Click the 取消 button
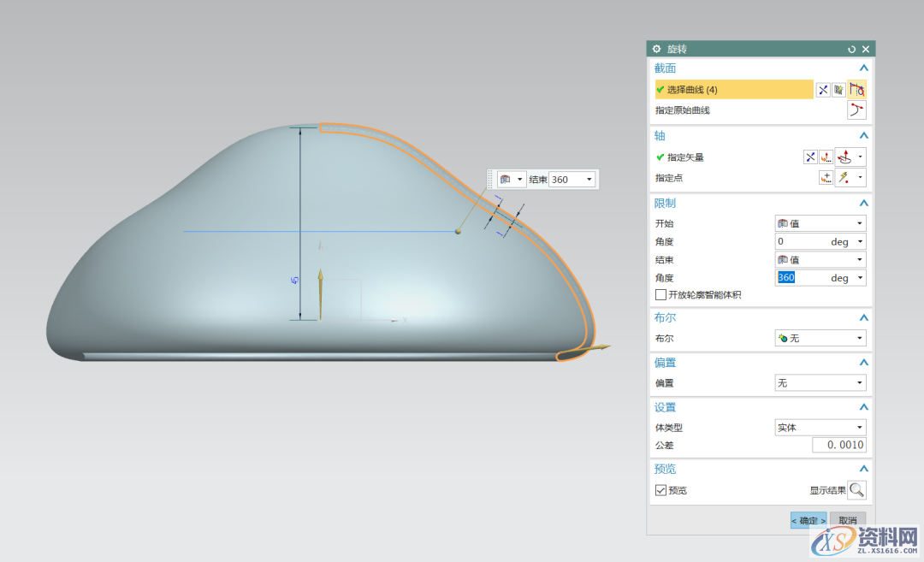The height and width of the screenshot is (562, 924). 848,520
